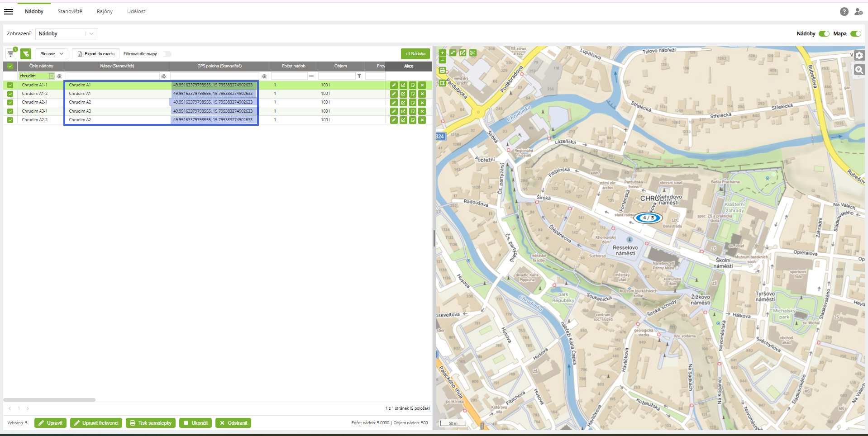
Task: Open map settings gear
Action: tap(859, 56)
